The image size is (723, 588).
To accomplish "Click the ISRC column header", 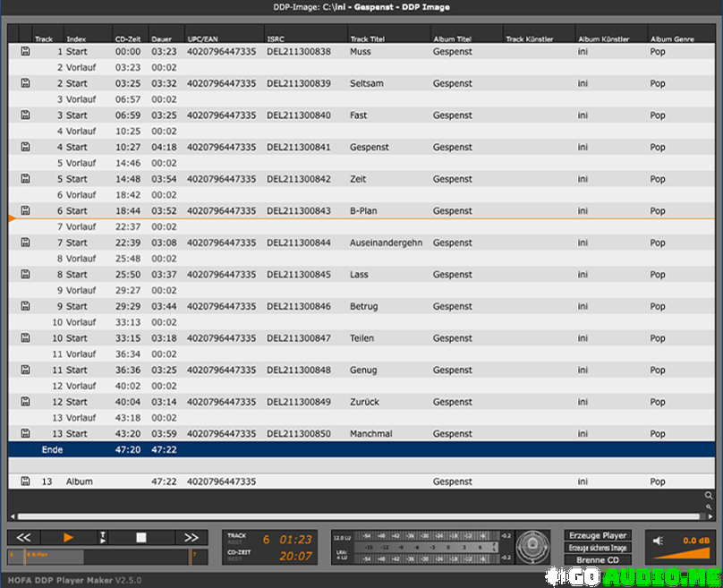I will tap(276, 39).
